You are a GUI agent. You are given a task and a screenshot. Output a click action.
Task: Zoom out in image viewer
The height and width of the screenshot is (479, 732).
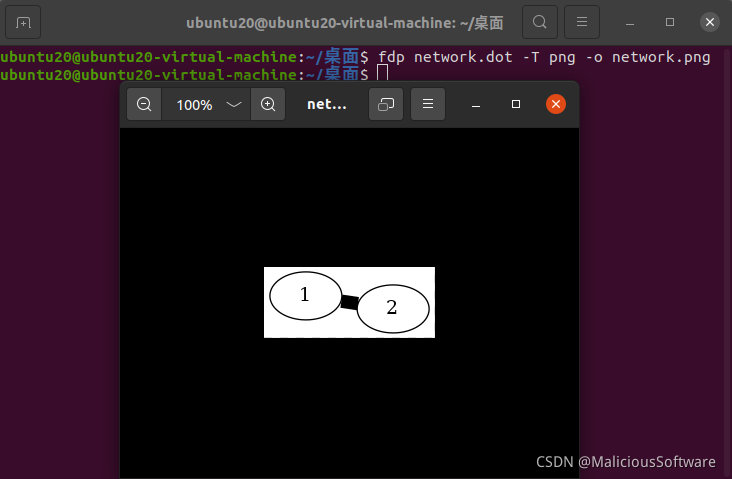tap(144, 104)
